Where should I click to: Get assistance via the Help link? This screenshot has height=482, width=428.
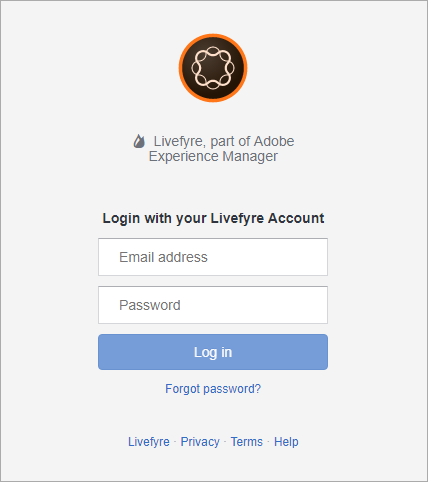coord(286,442)
